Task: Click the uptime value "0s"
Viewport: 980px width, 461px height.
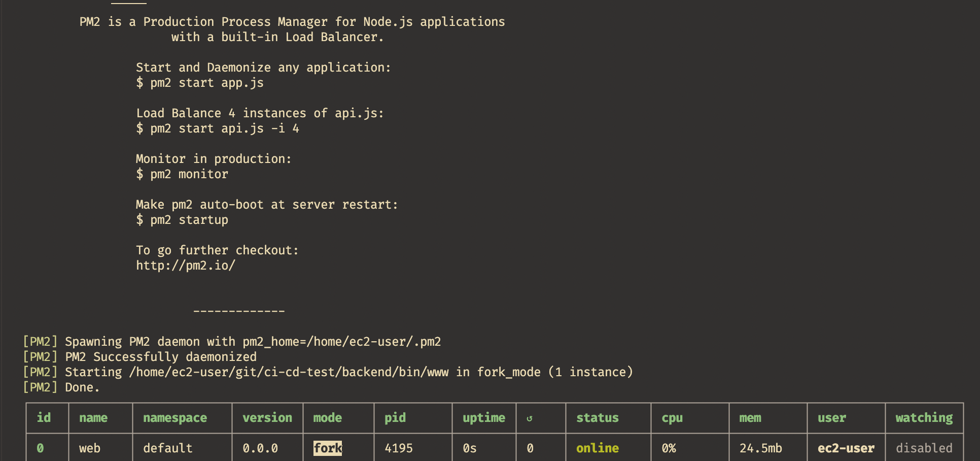Action: (x=470, y=448)
